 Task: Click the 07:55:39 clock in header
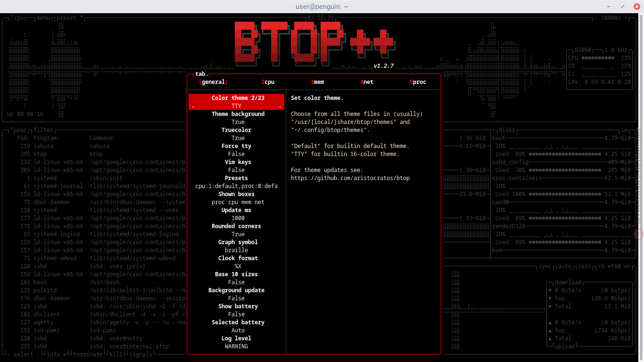(321, 18)
